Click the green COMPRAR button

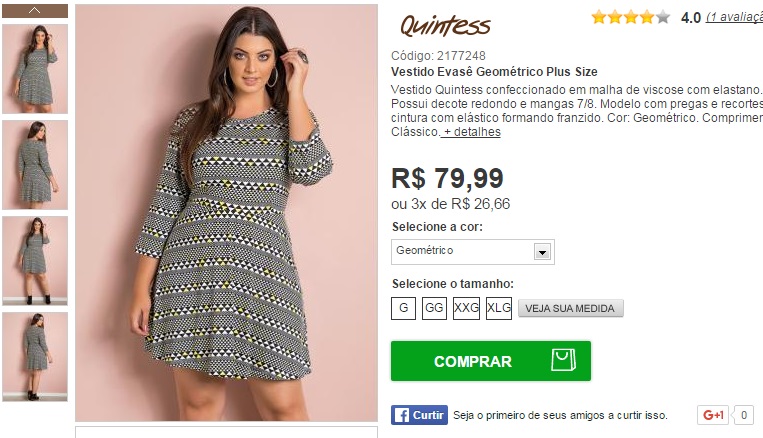point(491,361)
